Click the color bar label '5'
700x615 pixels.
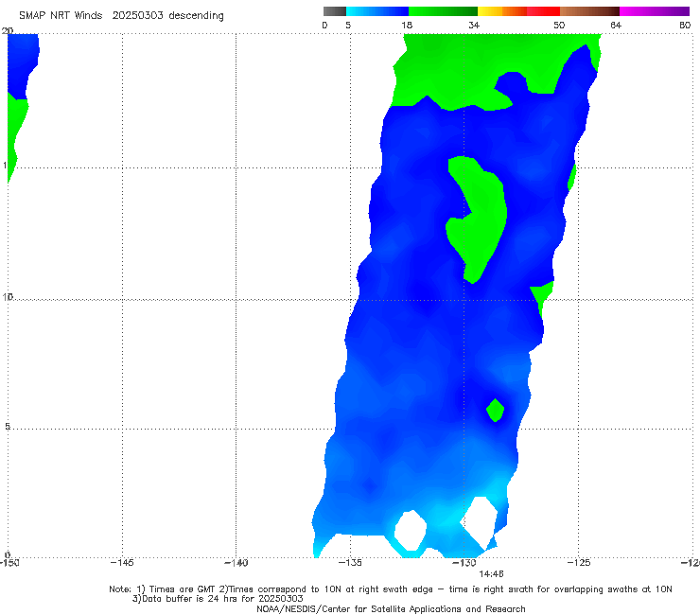point(348,25)
